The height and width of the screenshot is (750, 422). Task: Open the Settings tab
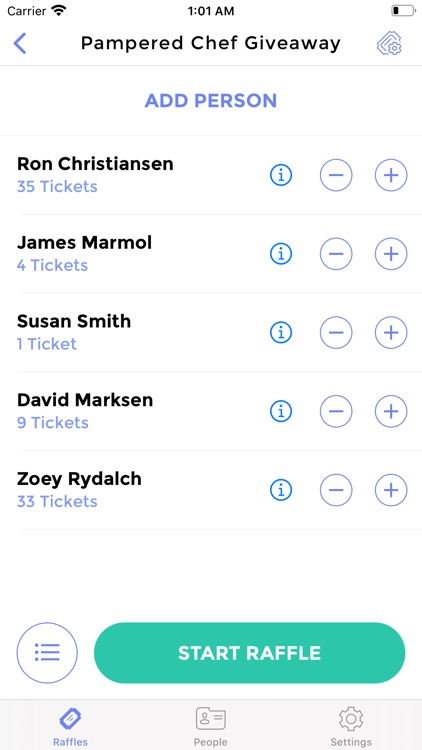[x=351, y=726]
